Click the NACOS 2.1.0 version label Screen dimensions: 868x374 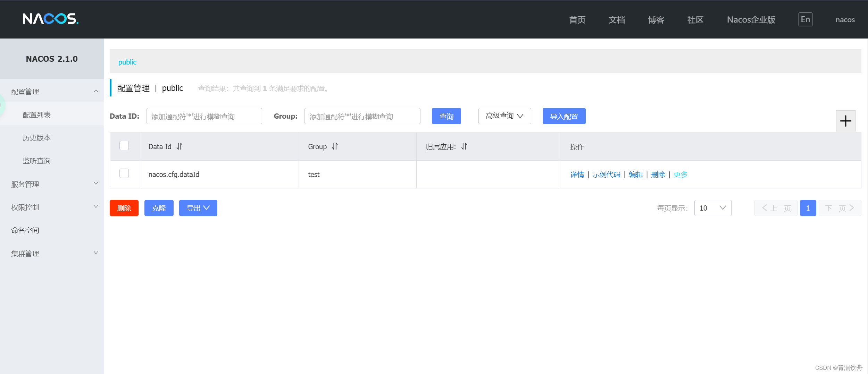point(52,59)
